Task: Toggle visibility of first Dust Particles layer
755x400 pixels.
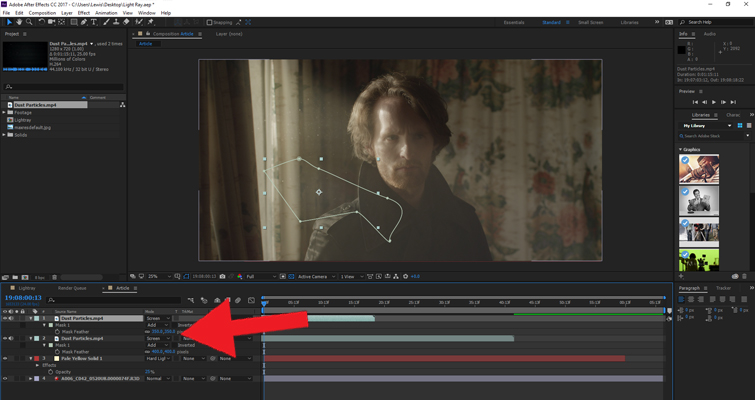Action: click(5, 318)
